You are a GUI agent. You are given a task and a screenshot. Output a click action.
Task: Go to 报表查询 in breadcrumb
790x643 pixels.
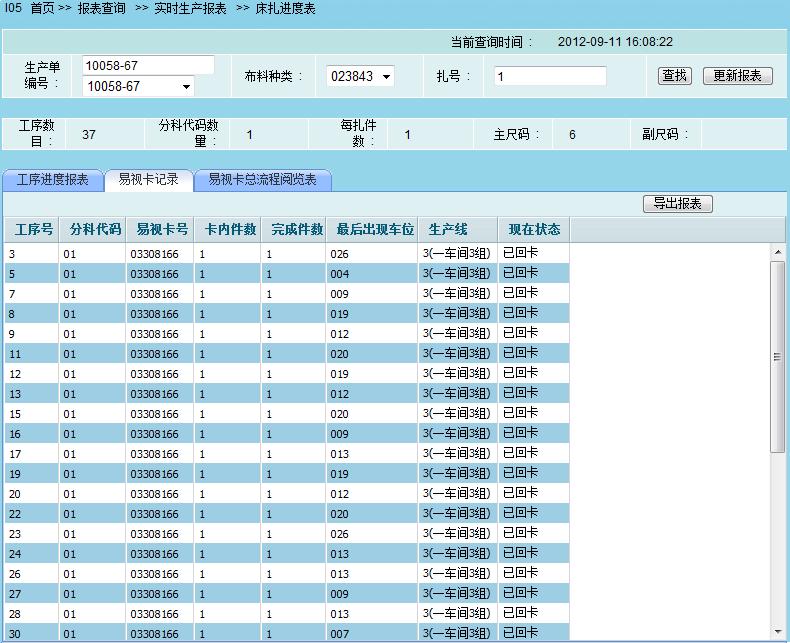coord(102,9)
